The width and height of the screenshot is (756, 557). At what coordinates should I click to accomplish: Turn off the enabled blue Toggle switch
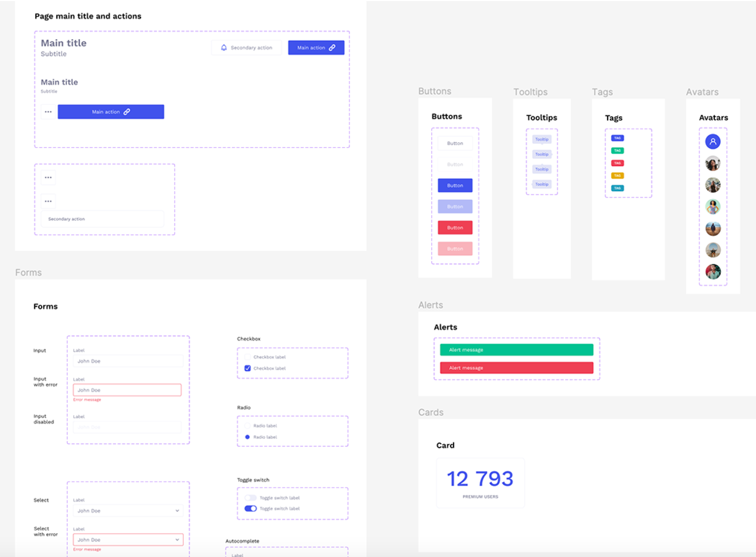point(250,509)
